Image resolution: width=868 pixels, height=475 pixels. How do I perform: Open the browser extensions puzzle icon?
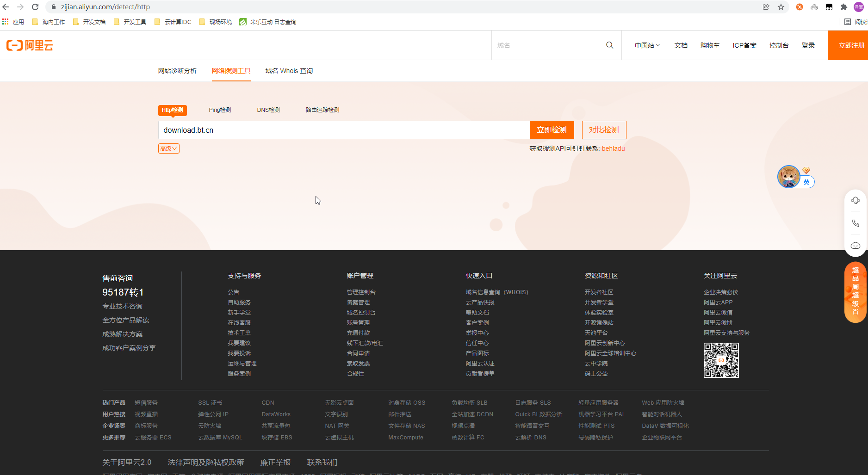(844, 7)
